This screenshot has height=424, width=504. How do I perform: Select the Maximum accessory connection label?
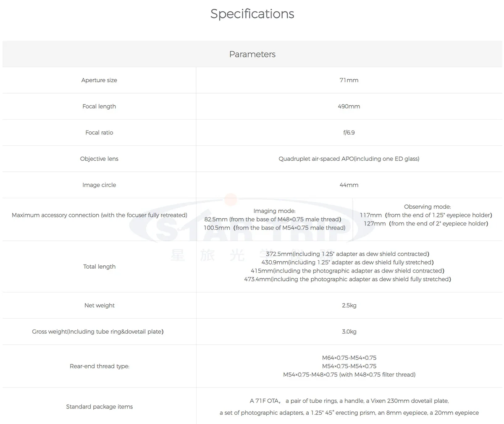tap(99, 215)
